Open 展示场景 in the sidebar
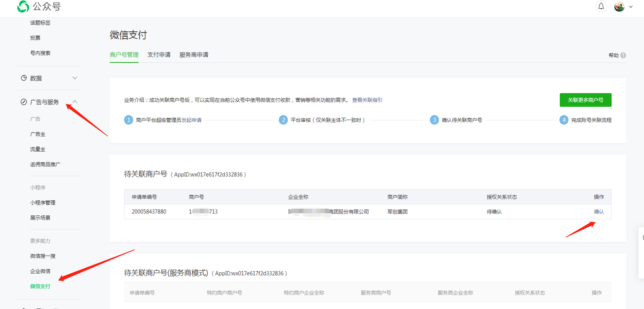Image resolution: width=644 pixels, height=309 pixels. (40, 218)
